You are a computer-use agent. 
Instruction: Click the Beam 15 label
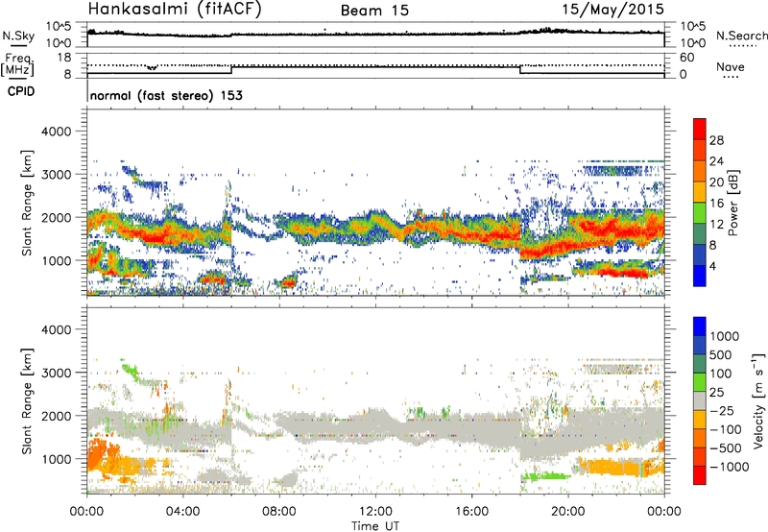(x=374, y=11)
